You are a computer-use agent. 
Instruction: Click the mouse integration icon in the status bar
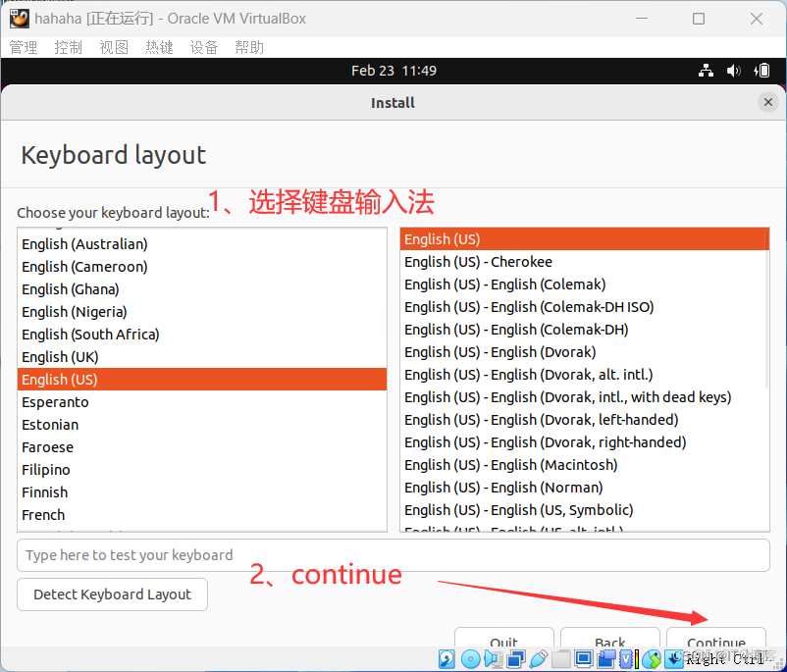[651, 659]
